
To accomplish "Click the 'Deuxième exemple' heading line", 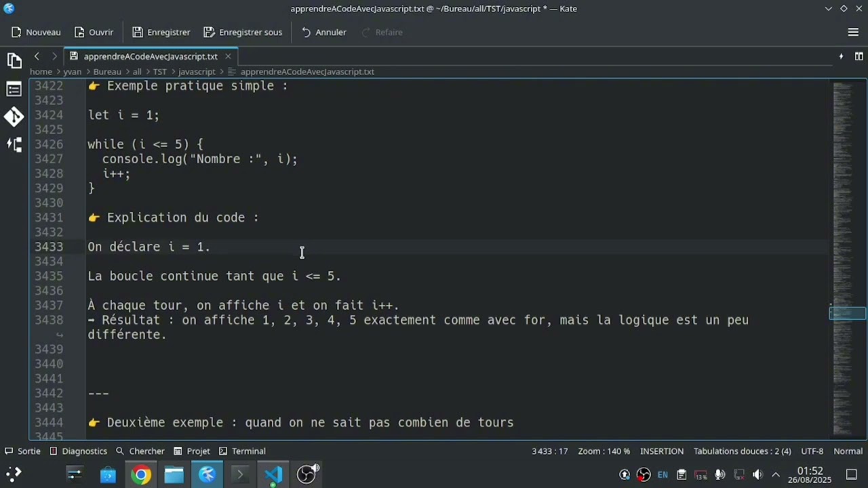I will coord(300,422).
